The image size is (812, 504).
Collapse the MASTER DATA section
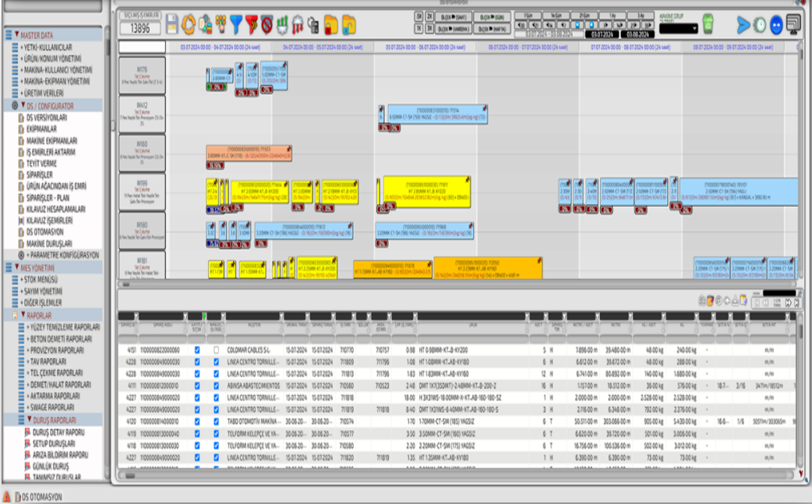(8, 35)
